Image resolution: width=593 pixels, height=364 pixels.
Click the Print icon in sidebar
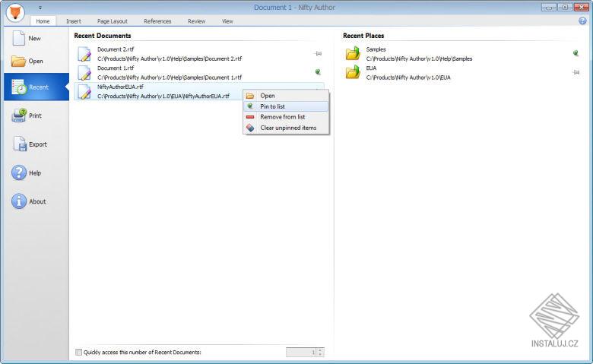click(x=18, y=116)
